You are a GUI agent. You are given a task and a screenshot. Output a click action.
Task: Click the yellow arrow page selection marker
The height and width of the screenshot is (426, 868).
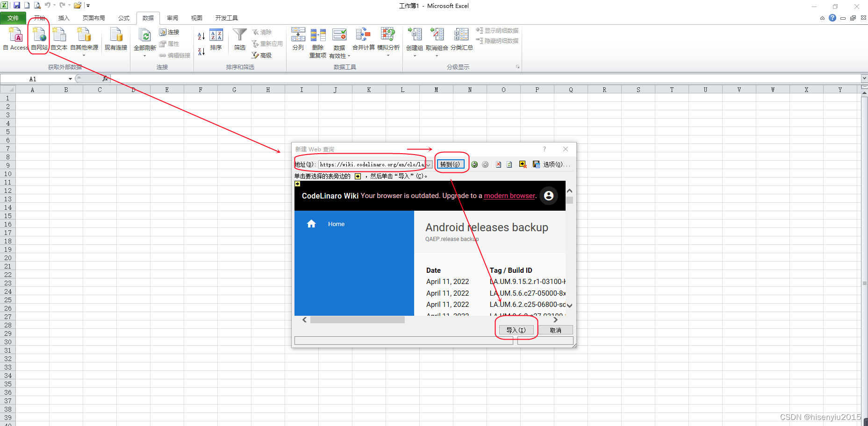pyautogui.click(x=297, y=184)
